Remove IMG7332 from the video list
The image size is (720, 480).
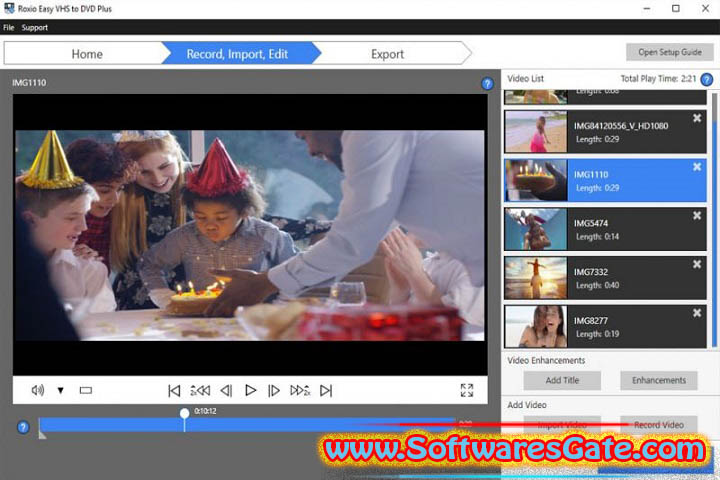[x=697, y=264]
